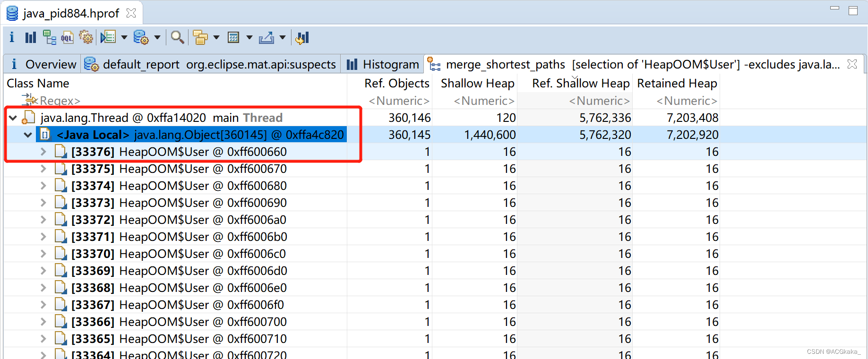The image size is (868, 359).
Task: Expand the [33374] HeapOOM$User node
Action: 43,186
